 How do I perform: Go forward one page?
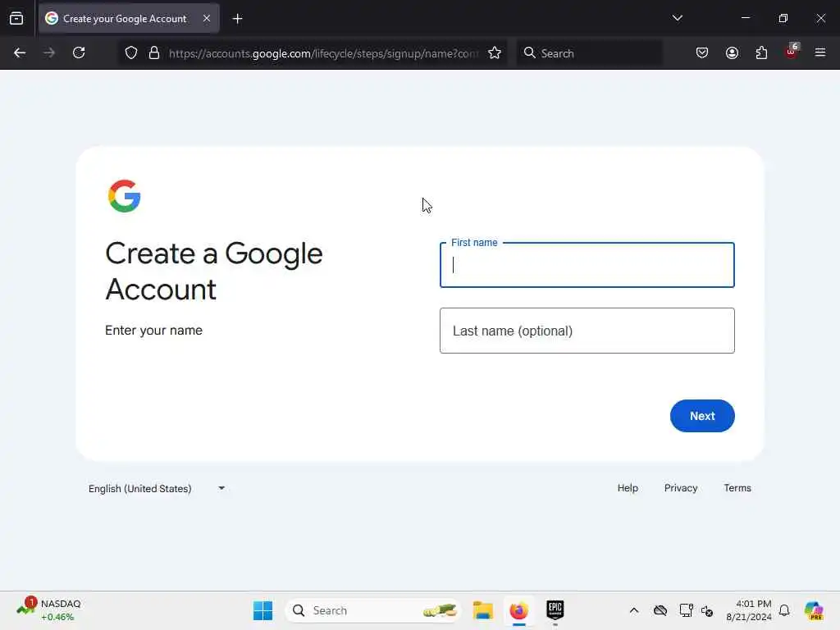(49, 53)
